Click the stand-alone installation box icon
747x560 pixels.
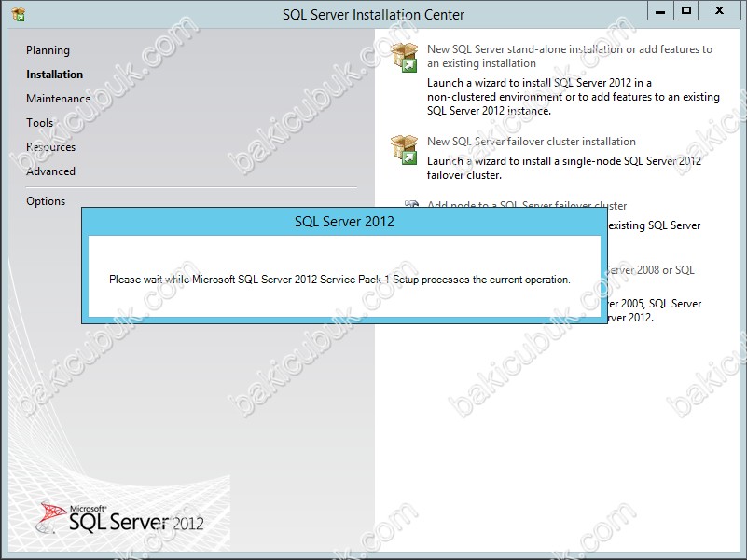click(405, 57)
